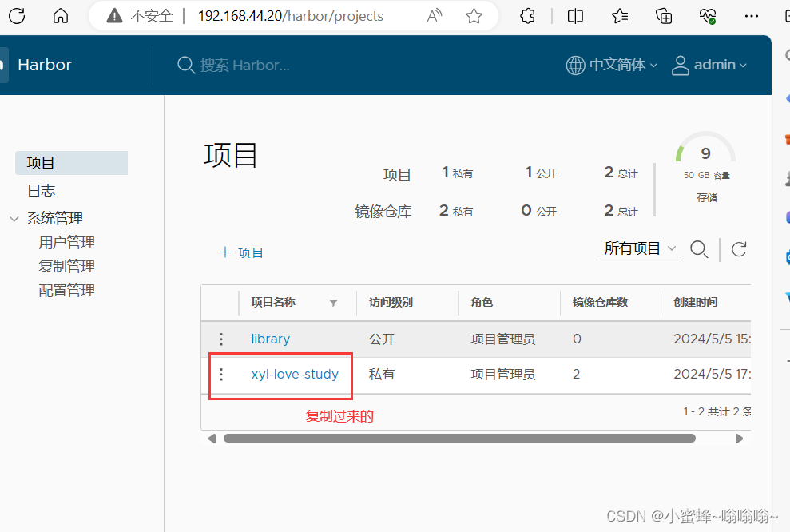790x532 pixels.
Task: Sort by 创建时间 column header
Action: (696, 302)
